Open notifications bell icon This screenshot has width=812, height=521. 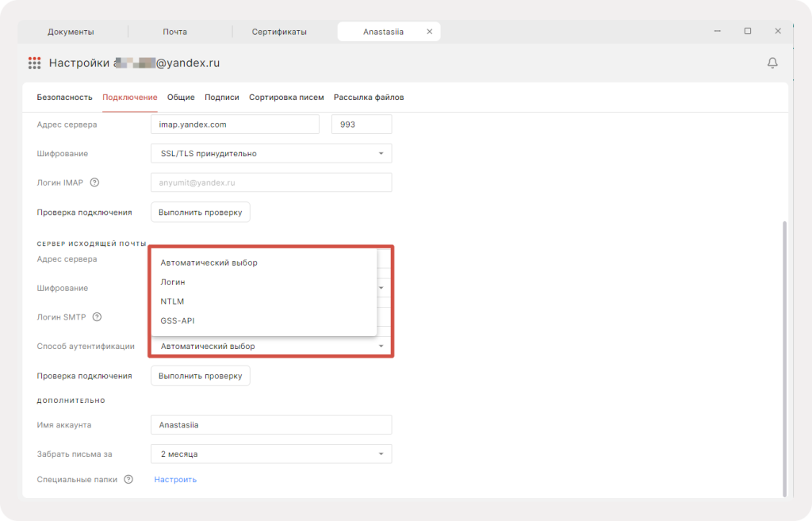[x=772, y=63]
